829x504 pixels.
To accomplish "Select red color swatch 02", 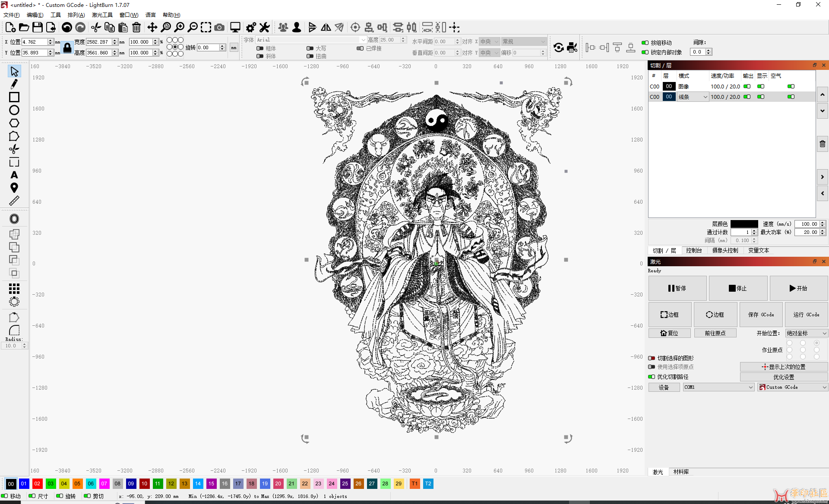I will (x=37, y=484).
